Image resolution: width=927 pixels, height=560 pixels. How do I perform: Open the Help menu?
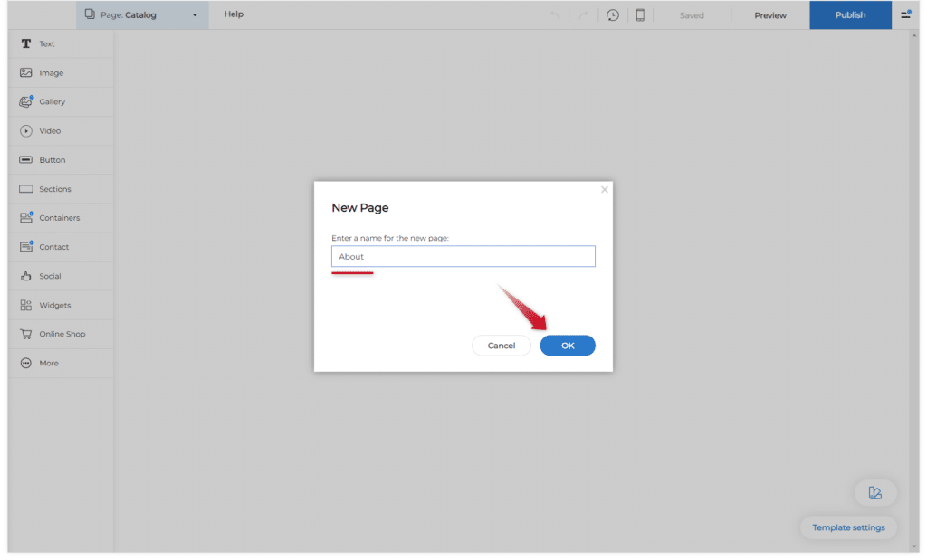coord(234,14)
